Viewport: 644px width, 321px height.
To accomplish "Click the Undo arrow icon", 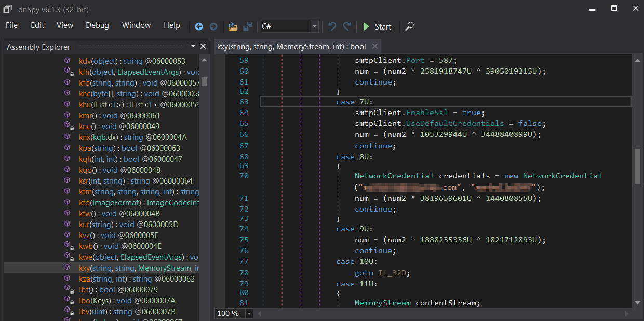I will coord(332,26).
